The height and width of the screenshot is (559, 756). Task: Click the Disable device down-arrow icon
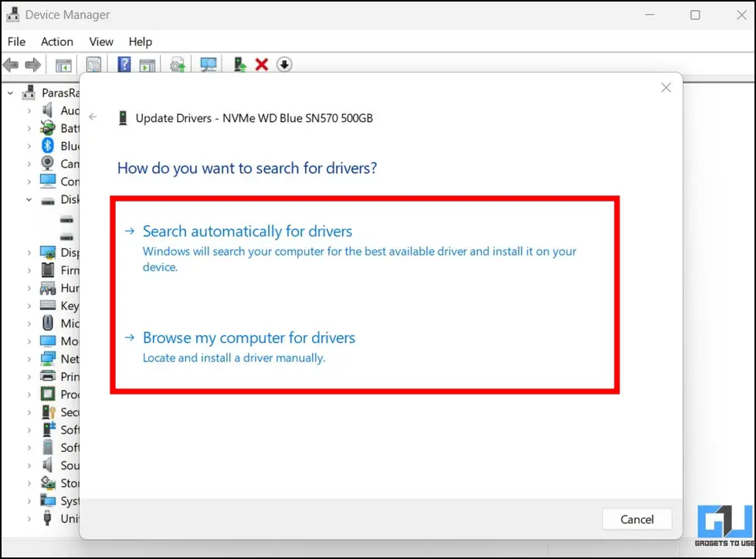click(284, 64)
